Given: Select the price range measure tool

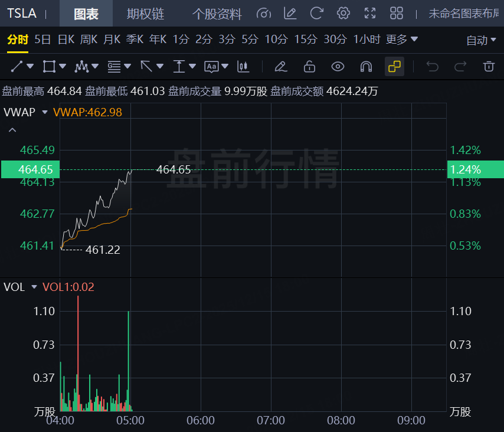Looking at the screenshot, I should (x=179, y=67).
